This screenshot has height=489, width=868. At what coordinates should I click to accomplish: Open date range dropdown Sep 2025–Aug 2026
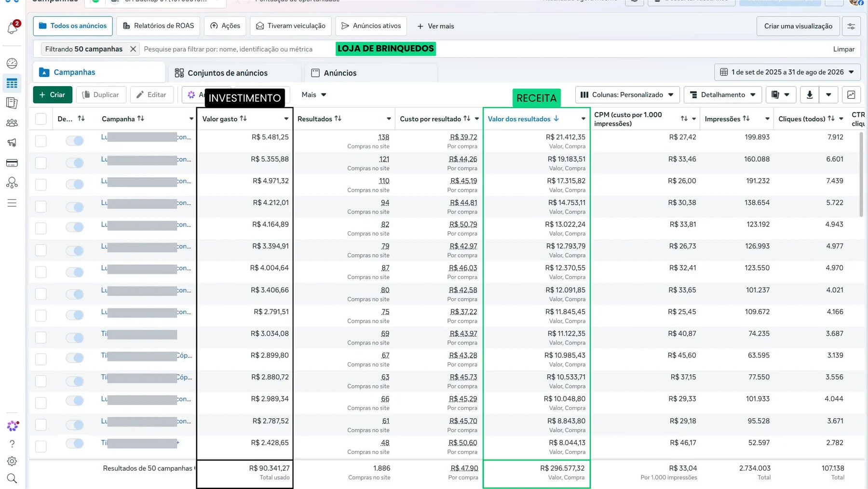tap(787, 72)
